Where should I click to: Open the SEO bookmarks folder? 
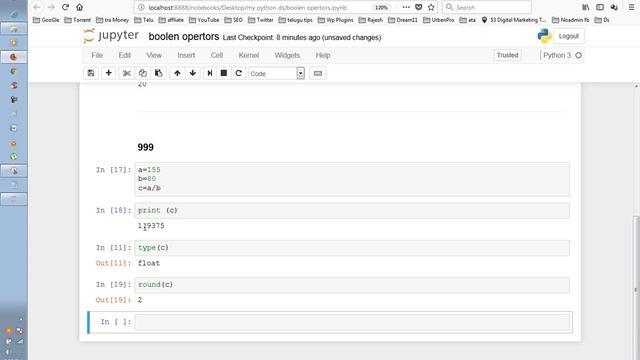(x=233, y=20)
